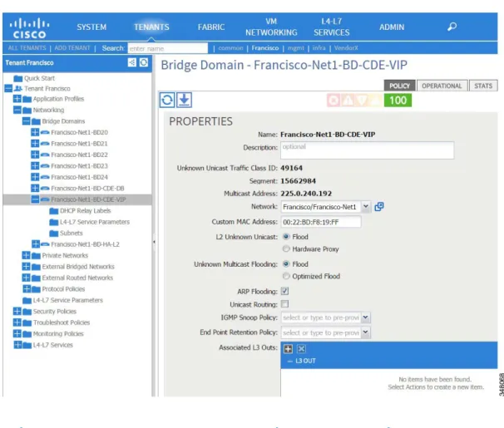Switch to the OPERATIONAL tab
Image resolution: width=504 pixels, height=428 pixels.
pyautogui.click(x=442, y=86)
